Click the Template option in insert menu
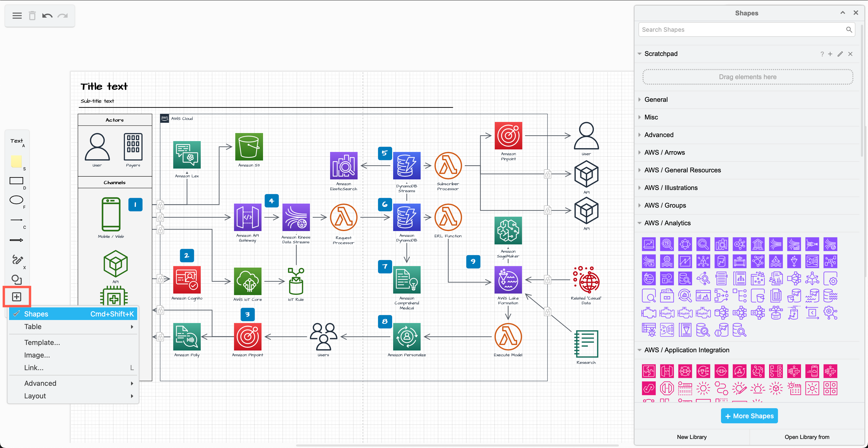This screenshot has height=448, width=868. [42, 342]
